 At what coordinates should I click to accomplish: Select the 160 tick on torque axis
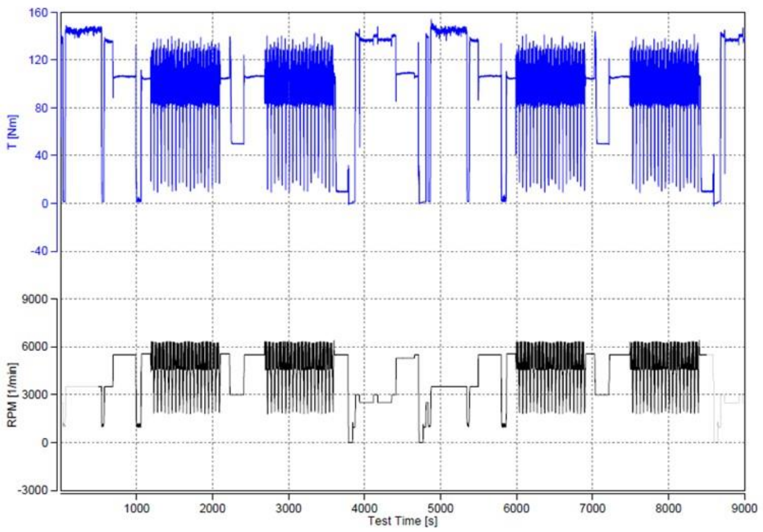pos(39,13)
